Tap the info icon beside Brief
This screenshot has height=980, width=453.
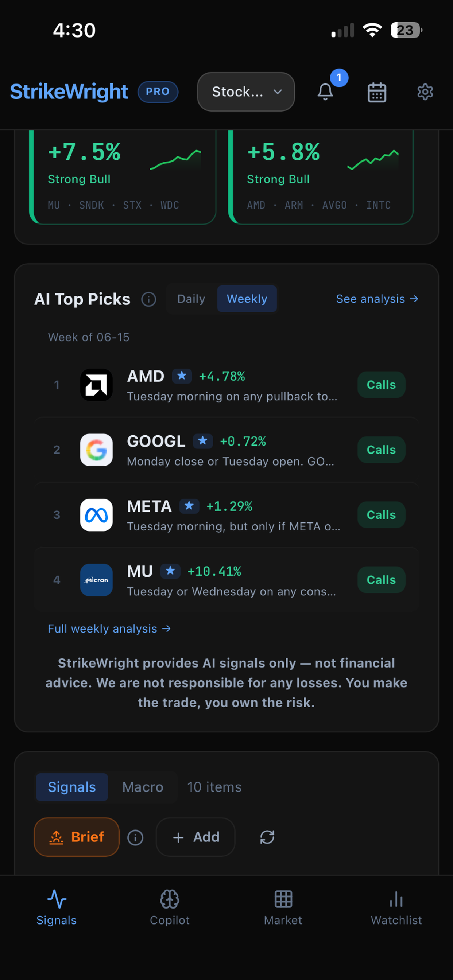[x=135, y=837]
